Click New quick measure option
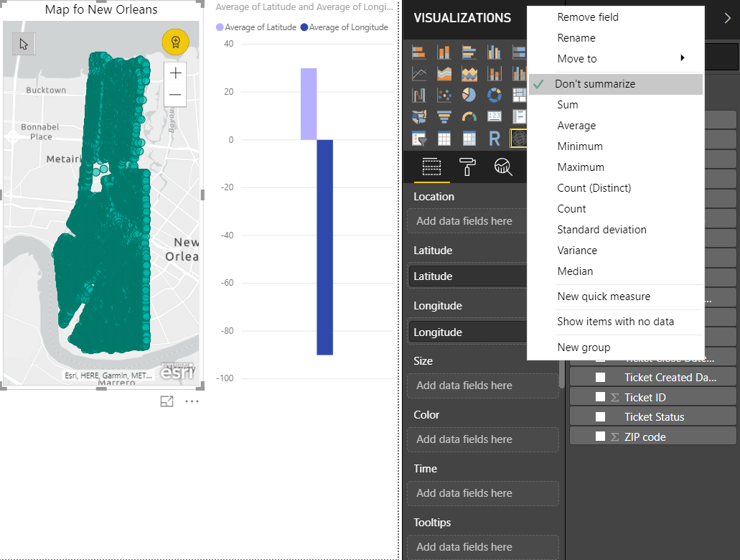The image size is (740, 560). pos(604,297)
